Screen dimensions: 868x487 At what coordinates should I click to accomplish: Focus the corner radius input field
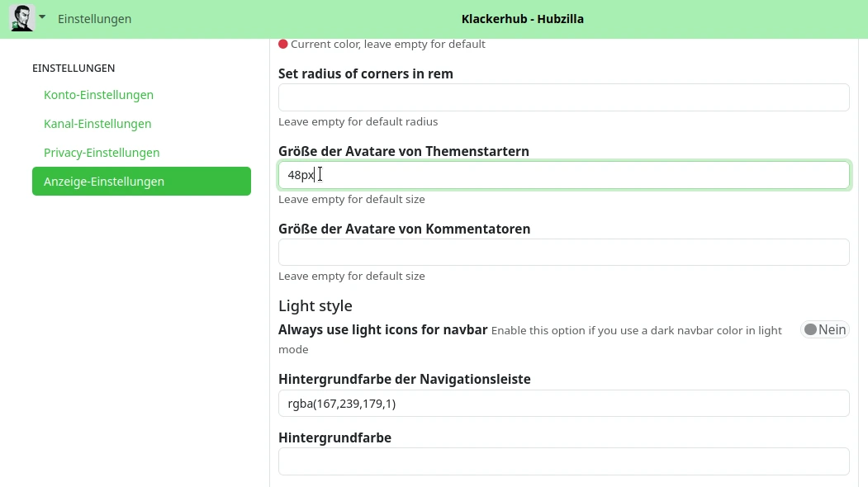(x=563, y=97)
